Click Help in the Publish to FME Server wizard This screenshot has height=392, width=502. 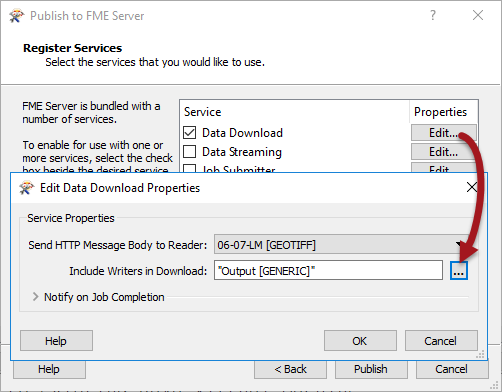point(49,369)
